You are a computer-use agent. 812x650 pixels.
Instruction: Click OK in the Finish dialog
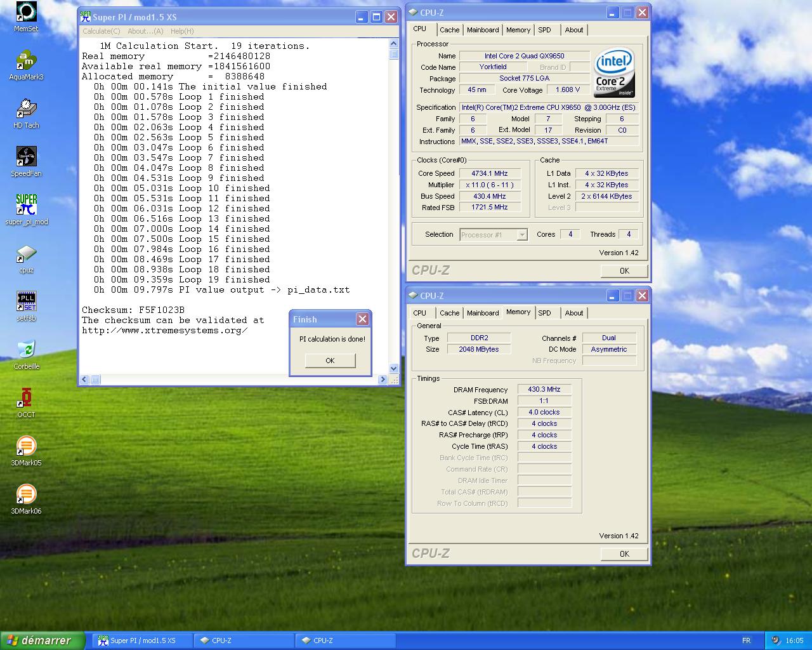pyautogui.click(x=330, y=361)
